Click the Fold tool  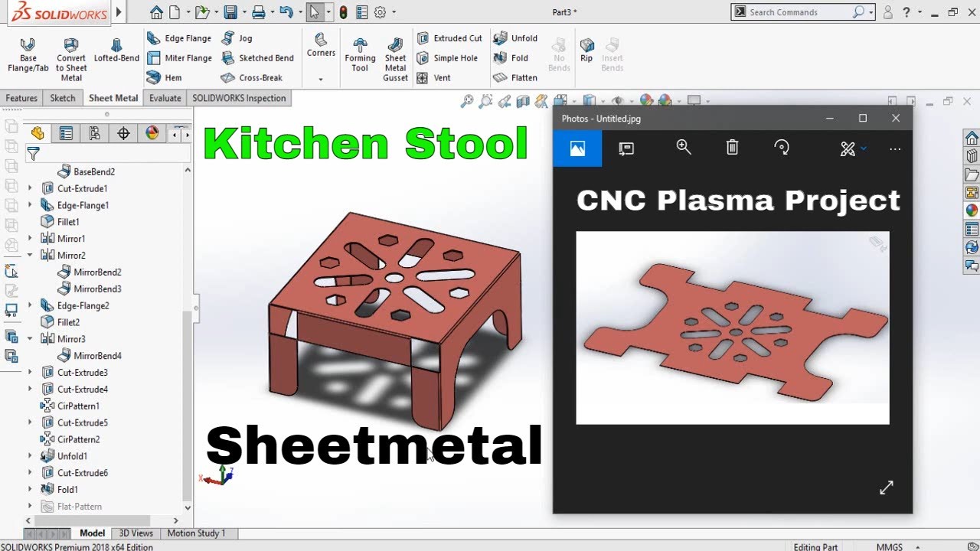[511, 58]
